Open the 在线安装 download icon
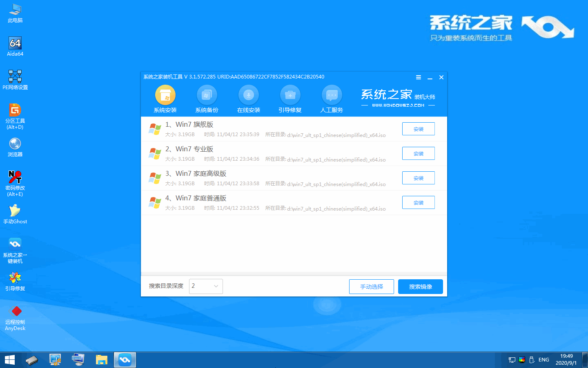The height and width of the screenshot is (368, 588). click(x=249, y=96)
